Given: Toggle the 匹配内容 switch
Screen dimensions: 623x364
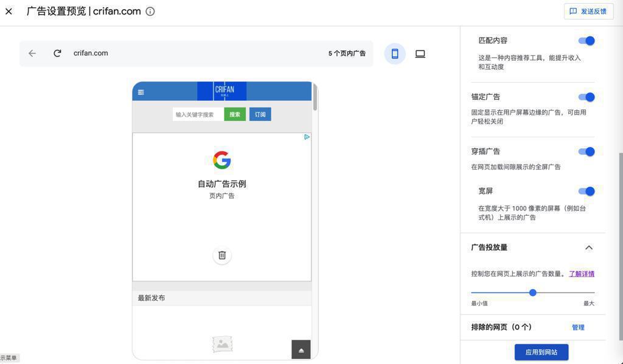Looking at the screenshot, I should click(586, 41).
